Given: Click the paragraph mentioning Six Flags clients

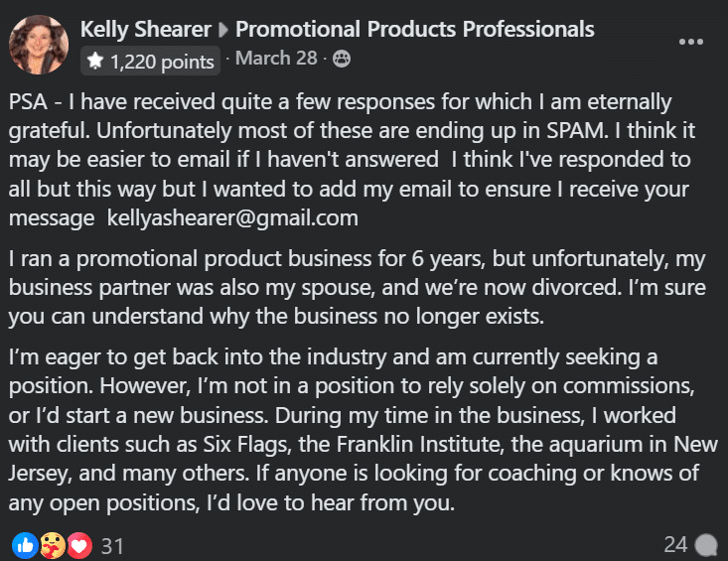Looking at the screenshot, I should pyautogui.click(x=364, y=430).
